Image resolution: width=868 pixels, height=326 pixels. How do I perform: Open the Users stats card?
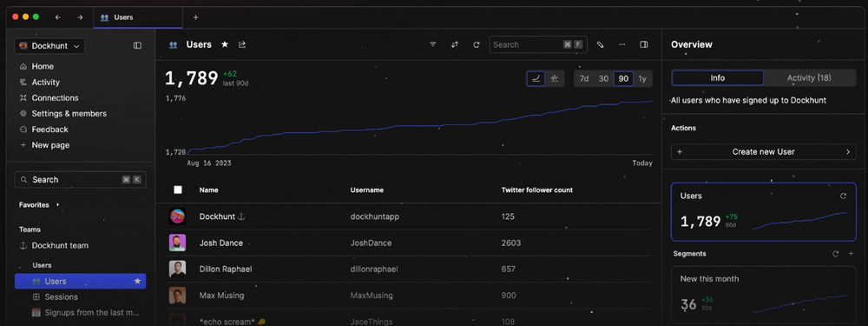click(763, 212)
